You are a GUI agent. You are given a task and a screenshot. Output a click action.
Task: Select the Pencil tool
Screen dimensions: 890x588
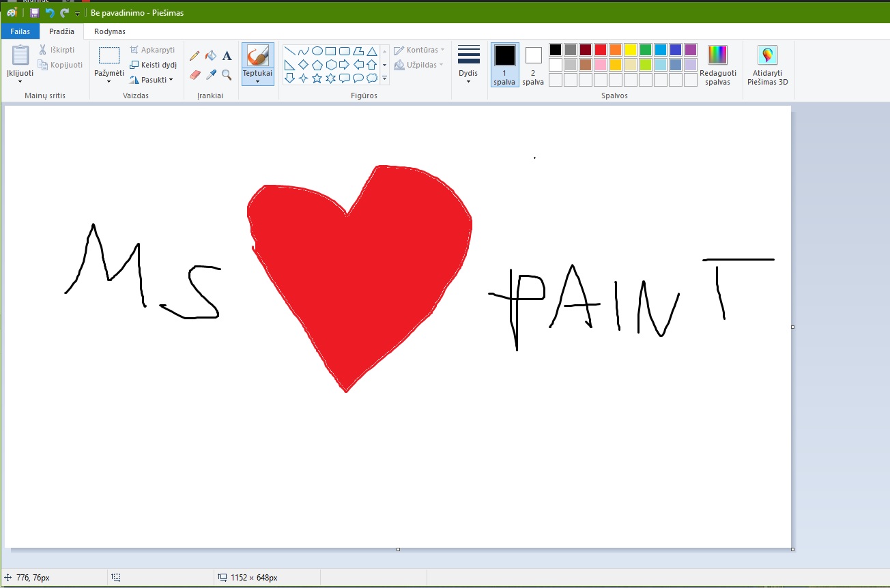coord(195,56)
